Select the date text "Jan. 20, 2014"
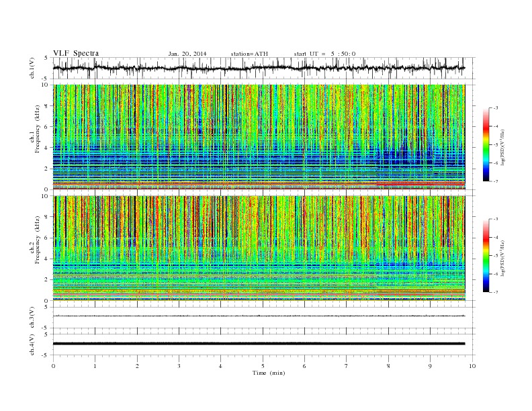 pyautogui.click(x=187, y=54)
